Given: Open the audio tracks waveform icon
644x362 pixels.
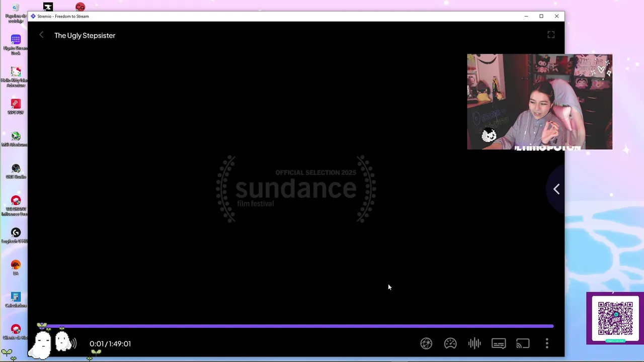Looking at the screenshot, I should (474, 343).
